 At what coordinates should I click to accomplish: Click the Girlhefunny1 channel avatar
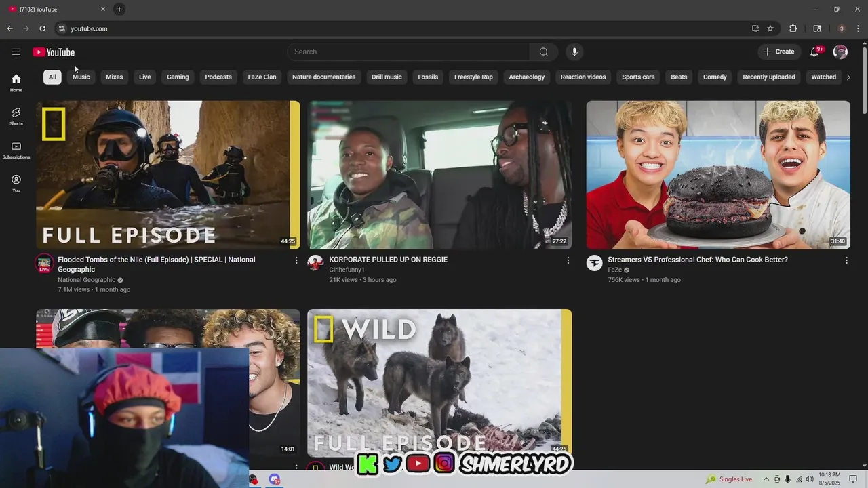[315, 263]
